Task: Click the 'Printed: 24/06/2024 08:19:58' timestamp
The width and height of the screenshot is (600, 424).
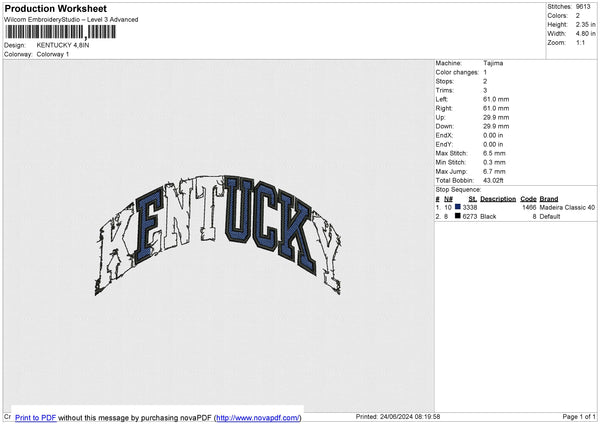Action: (398, 416)
